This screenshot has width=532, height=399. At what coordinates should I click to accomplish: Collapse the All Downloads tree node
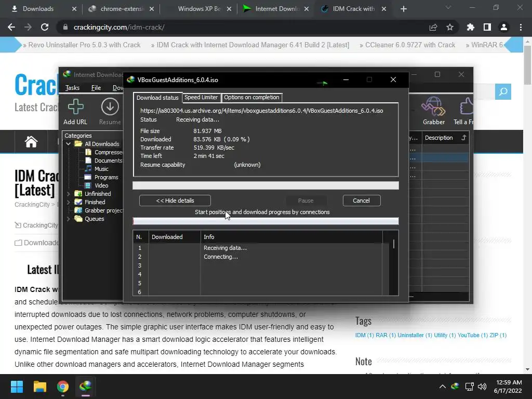[x=69, y=144]
